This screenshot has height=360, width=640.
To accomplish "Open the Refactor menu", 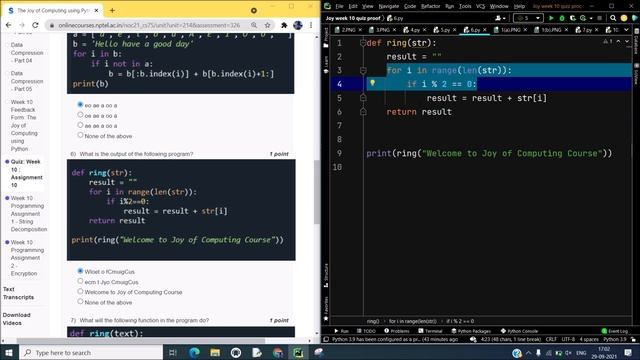I will click(430, 6).
